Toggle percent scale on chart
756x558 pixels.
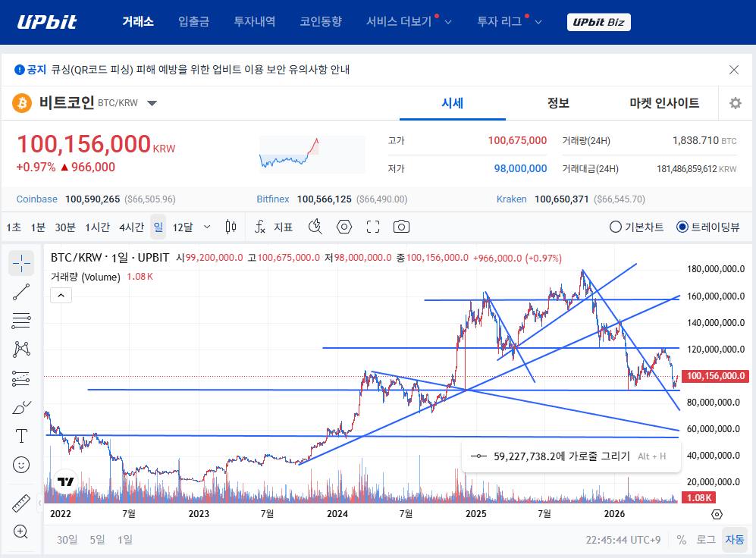(681, 540)
